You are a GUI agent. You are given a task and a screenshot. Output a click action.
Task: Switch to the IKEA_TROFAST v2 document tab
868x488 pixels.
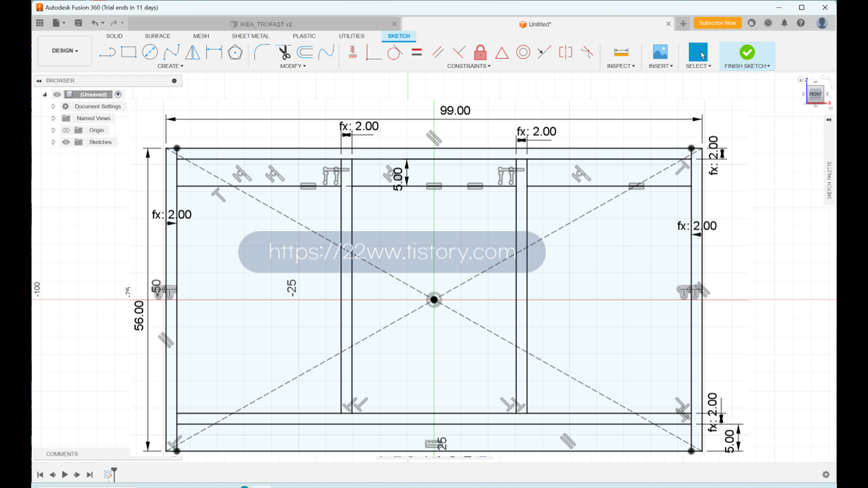[x=264, y=24]
